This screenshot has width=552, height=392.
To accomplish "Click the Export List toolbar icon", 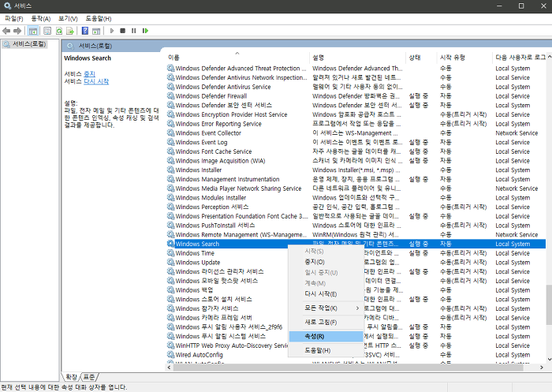I will tap(70, 31).
